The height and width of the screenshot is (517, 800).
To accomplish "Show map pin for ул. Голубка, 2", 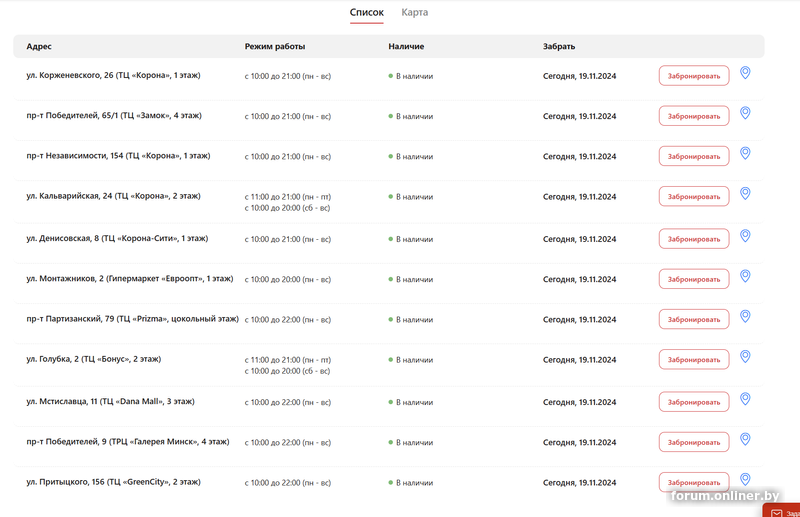I will click(x=745, y=357).
